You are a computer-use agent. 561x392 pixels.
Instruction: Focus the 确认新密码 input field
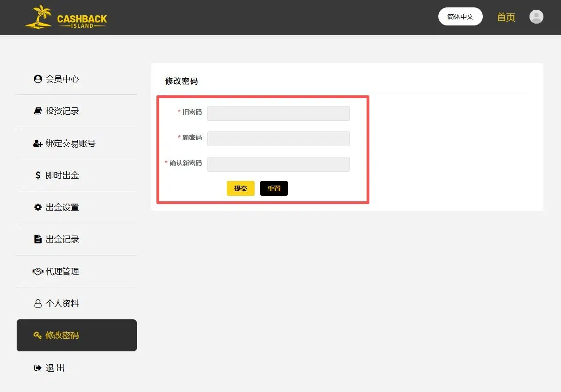279,164
